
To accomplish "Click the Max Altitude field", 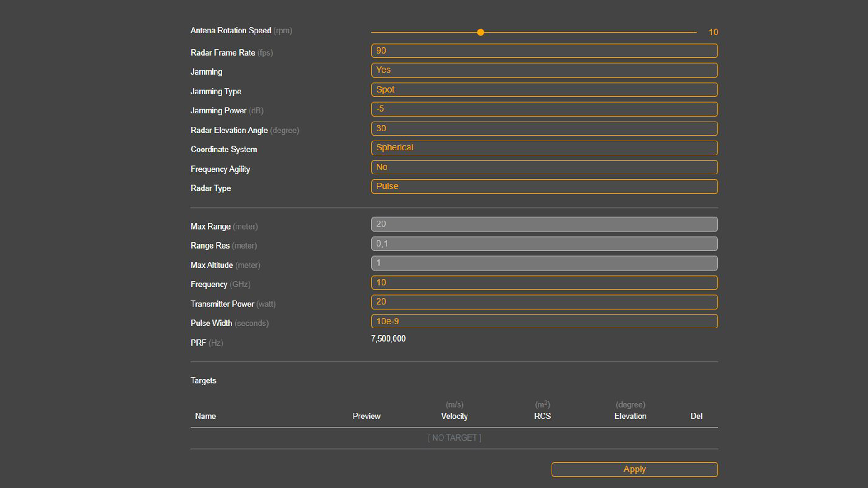I will [x=544, y=263].
